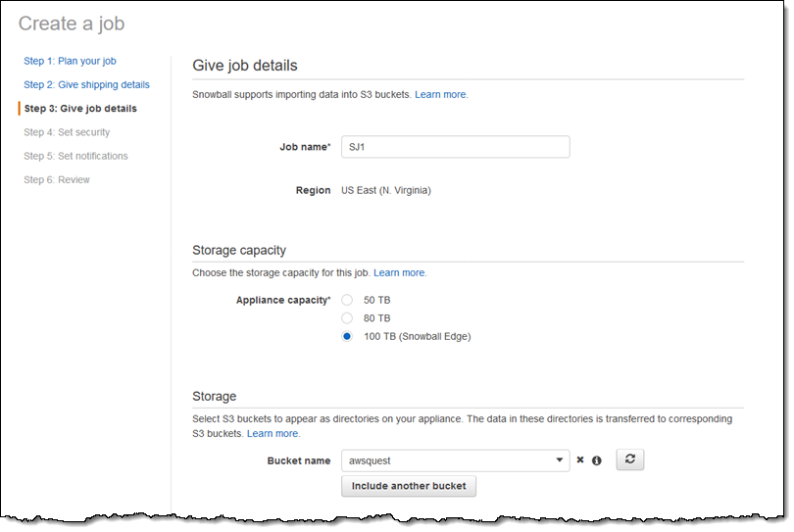Choose 100 TB (Snowball Edge) option

click(x=347, y=337)
